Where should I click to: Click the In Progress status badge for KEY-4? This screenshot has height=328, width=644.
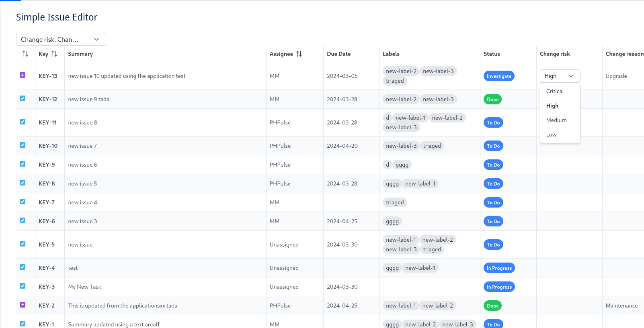point(499,268)
